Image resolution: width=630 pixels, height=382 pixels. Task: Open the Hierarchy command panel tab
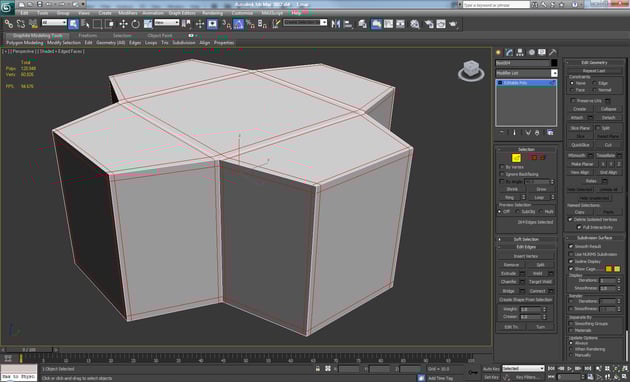tap(520, 52)
